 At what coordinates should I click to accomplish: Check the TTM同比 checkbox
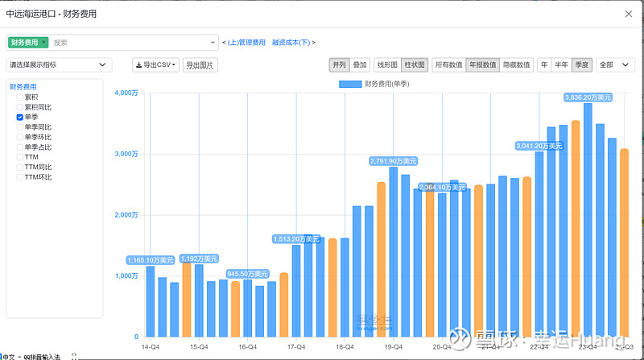pyautogui.click(x=19, y=167)
